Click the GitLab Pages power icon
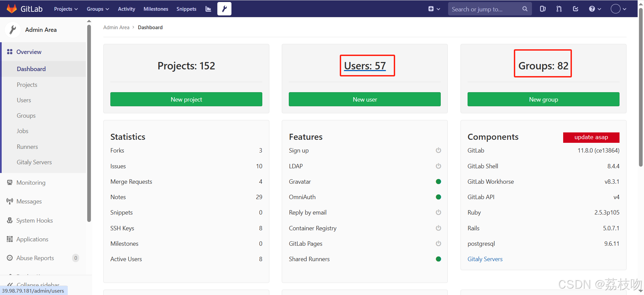This screenshot has height=295, width=644. tap(438, 243)
